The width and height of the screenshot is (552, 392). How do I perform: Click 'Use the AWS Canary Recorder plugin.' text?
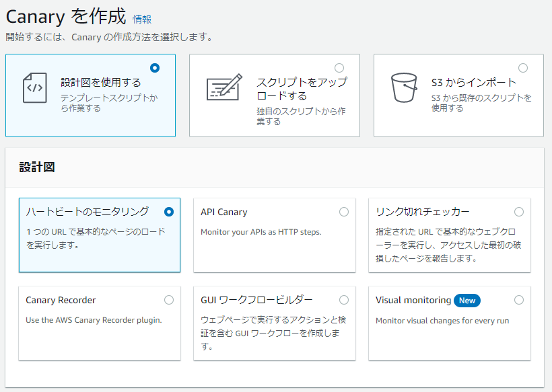point(94,320)
